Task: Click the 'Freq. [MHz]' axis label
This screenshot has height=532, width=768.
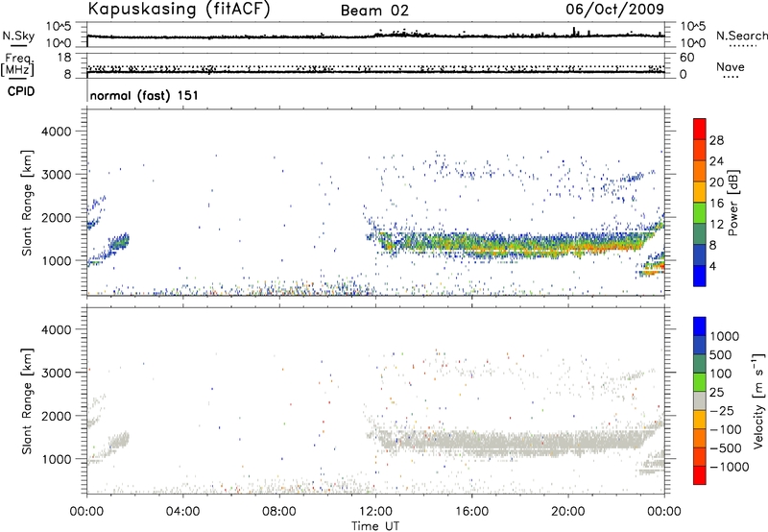Action: pos(17,64)
